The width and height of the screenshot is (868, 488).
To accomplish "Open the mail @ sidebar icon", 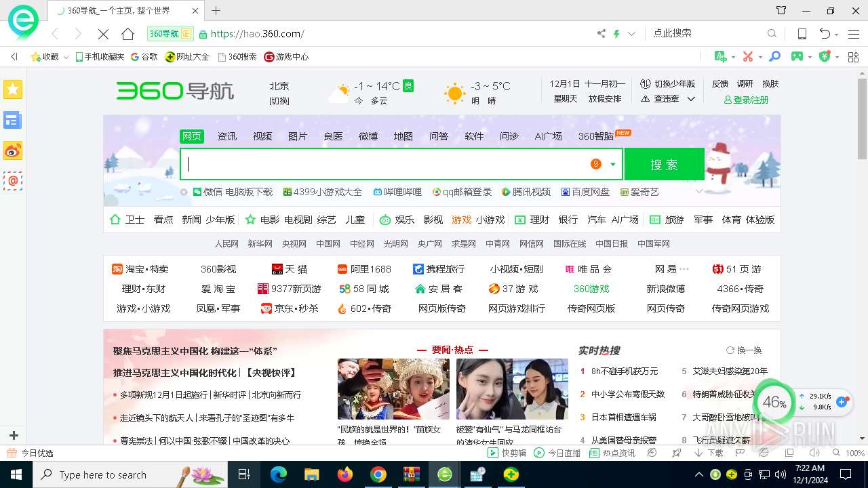I will pyautogui.click(x=13, y=181).
